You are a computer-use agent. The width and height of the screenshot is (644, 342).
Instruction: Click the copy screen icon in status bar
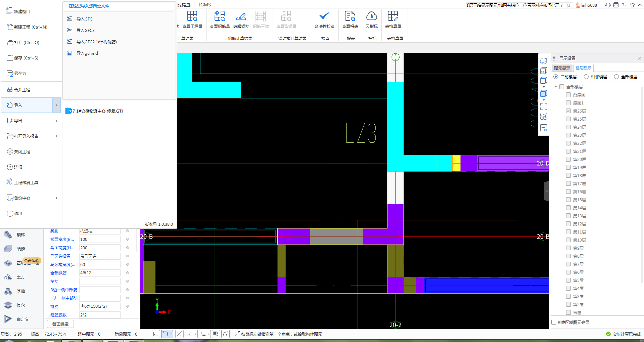pyautogui.click(x=216, y=334)
